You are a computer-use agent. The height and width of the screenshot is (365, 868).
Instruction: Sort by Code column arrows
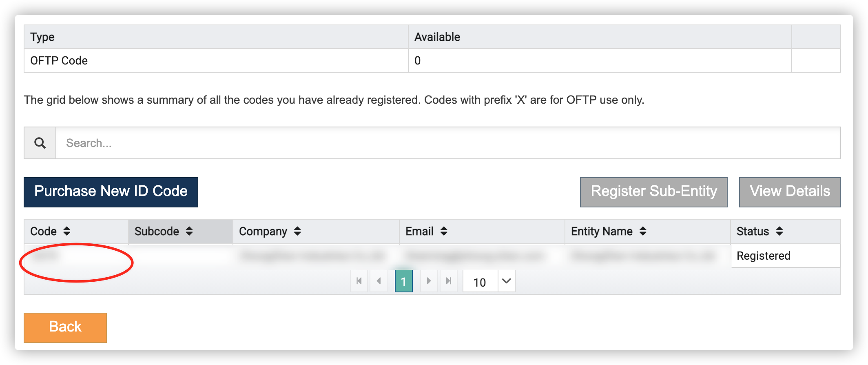(67, 231)
